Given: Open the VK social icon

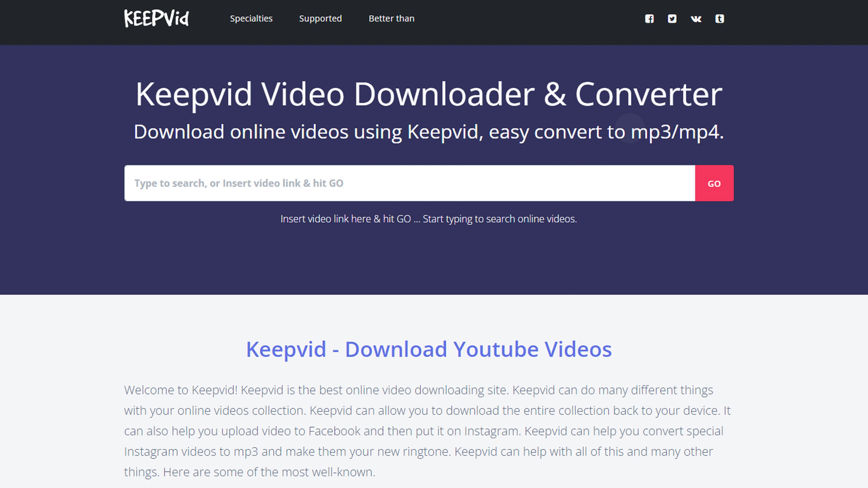Looking at the screenshot, I should coord(696,19).
